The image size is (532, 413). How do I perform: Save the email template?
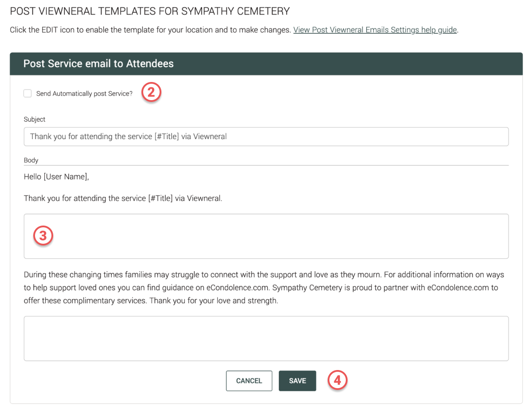click(297, 381)
